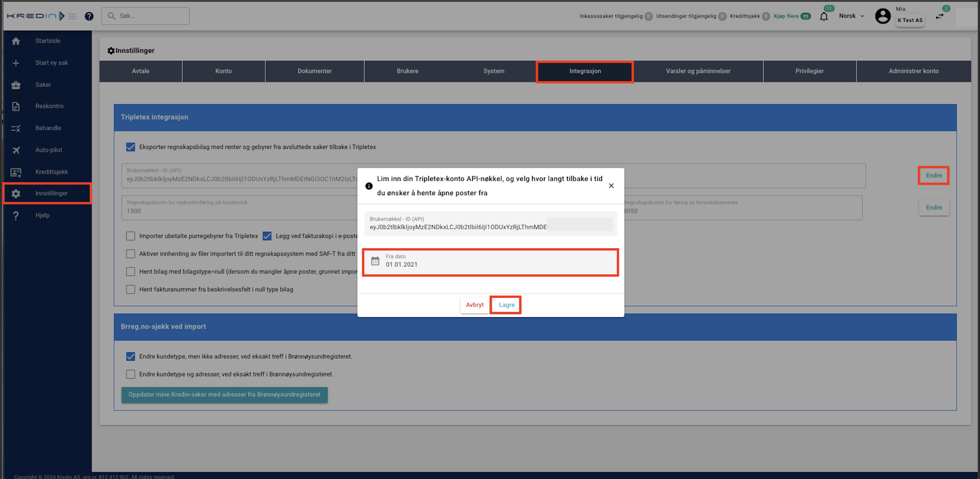Switch to the Dokumenter tab
The width and height of the screenshot is (980, 479).
pos(315,71)
